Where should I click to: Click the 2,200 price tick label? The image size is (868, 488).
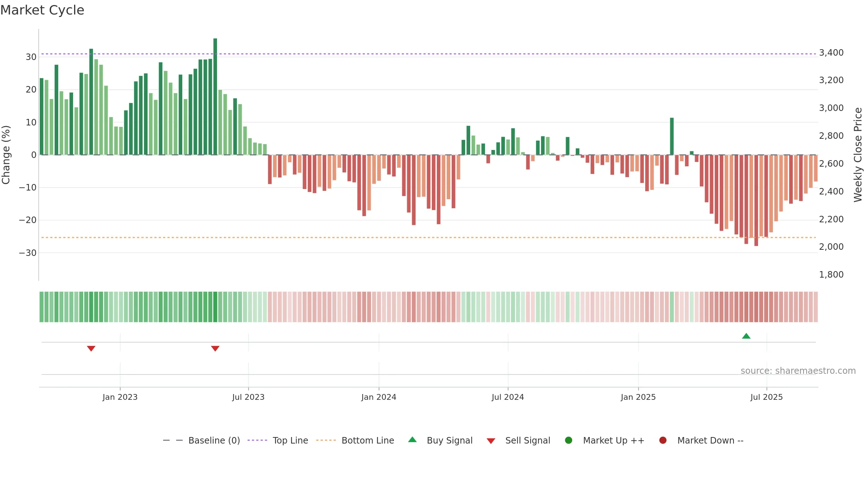point(831,219)
